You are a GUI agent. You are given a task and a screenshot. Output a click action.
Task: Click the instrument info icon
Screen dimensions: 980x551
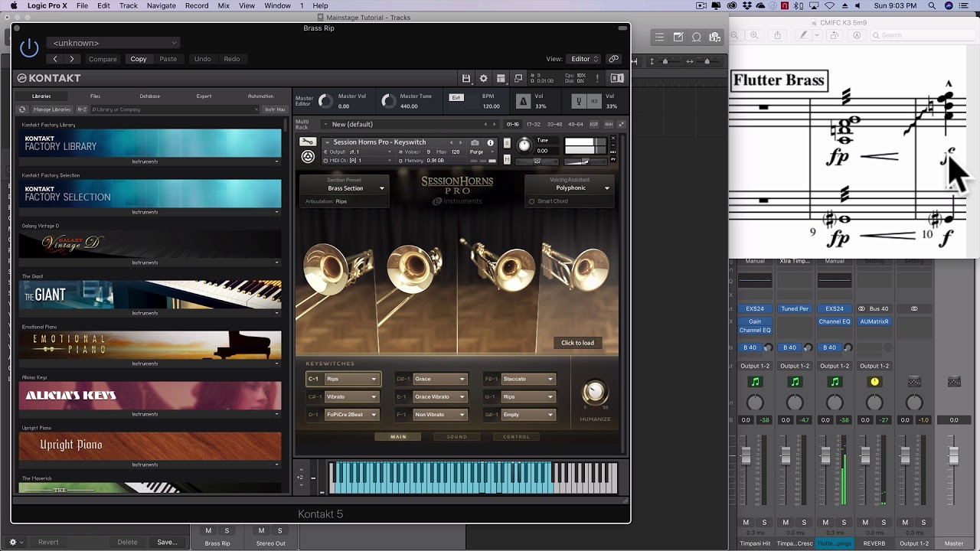click(x=491, y=142)
